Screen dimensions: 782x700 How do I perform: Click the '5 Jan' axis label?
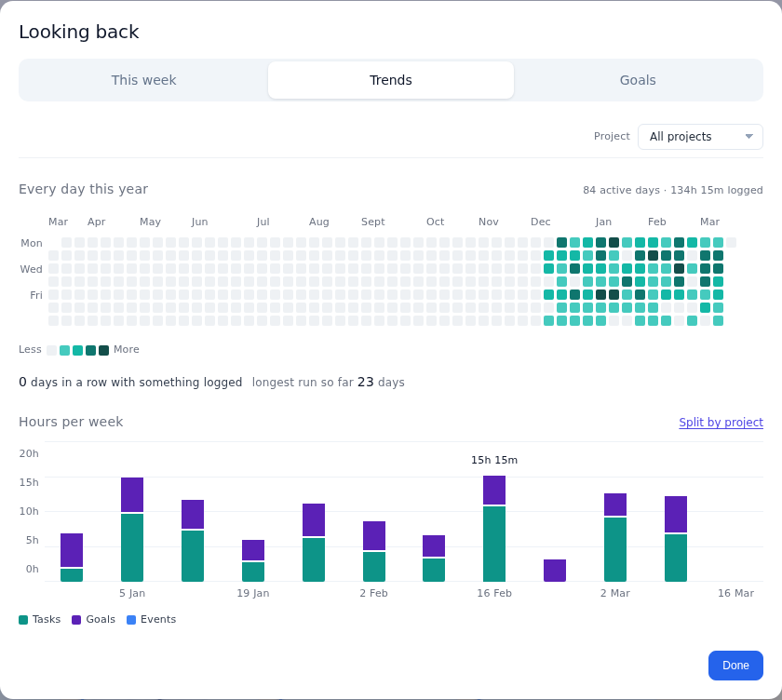click(x=132, y=593)
